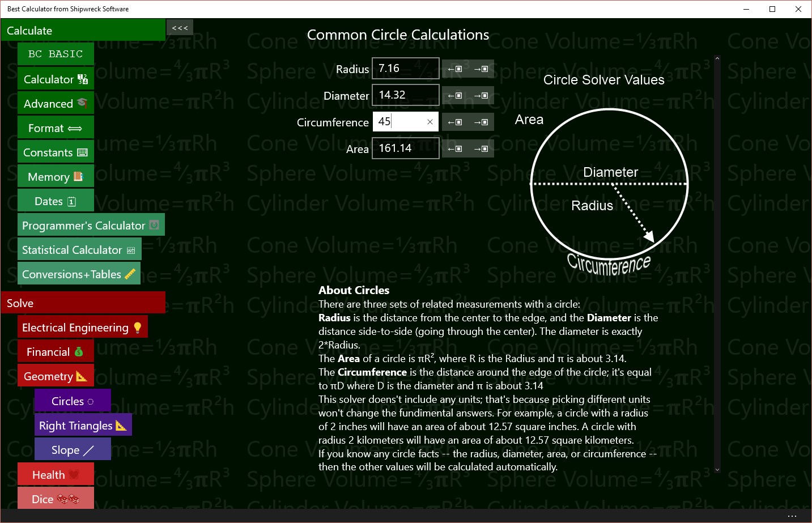
Task: Expand the Geometry category
Action: pyautogui.click(x=55, y=376)
